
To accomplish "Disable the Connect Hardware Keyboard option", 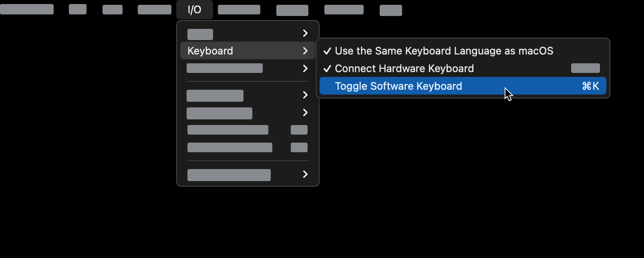I will pyautogui.click(x=404, y=69).
